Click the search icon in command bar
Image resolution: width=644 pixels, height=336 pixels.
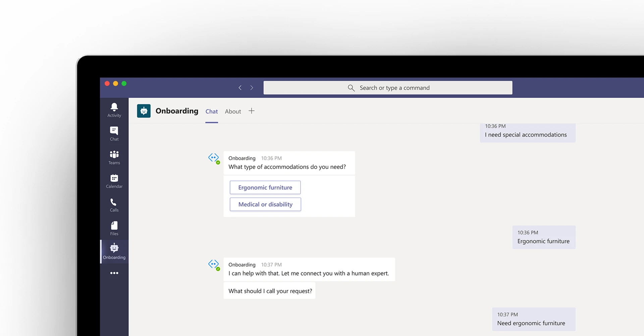(351, 88)
